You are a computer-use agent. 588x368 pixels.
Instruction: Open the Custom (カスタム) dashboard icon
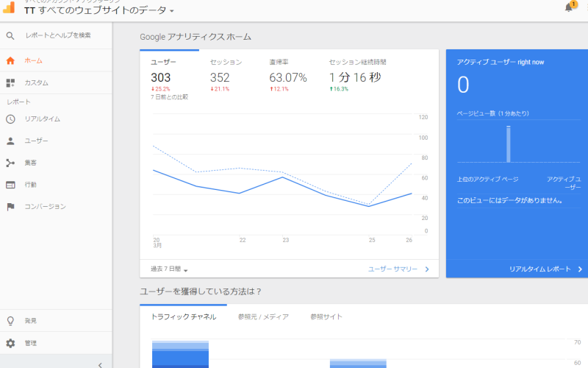pyautogui.click(x=10, y=83)
